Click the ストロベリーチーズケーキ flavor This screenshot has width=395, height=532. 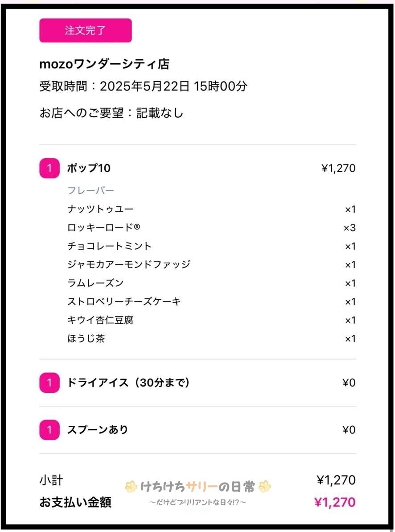[x=124, y=302]
